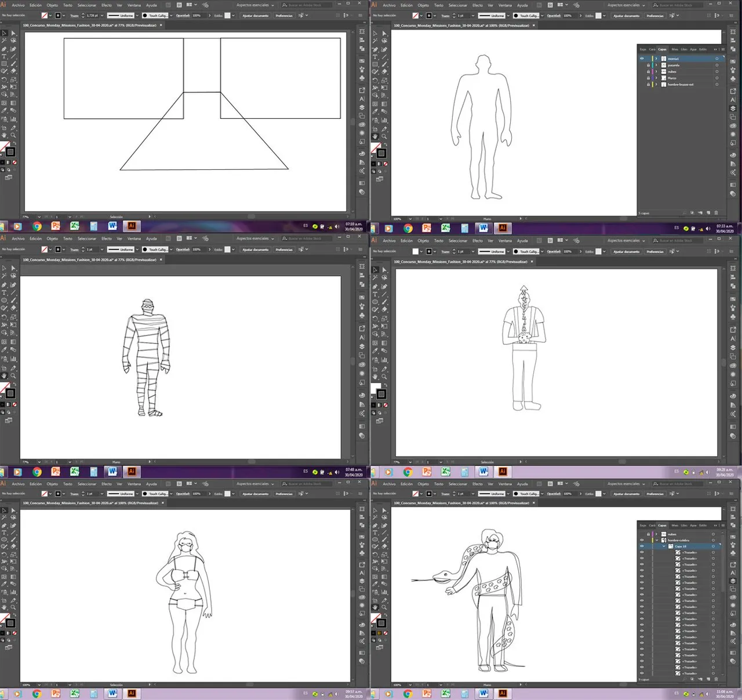Open PowerPoint taskbar icon below the snake man window
Screen dimensions: 742x700
(x=427, y=693)
